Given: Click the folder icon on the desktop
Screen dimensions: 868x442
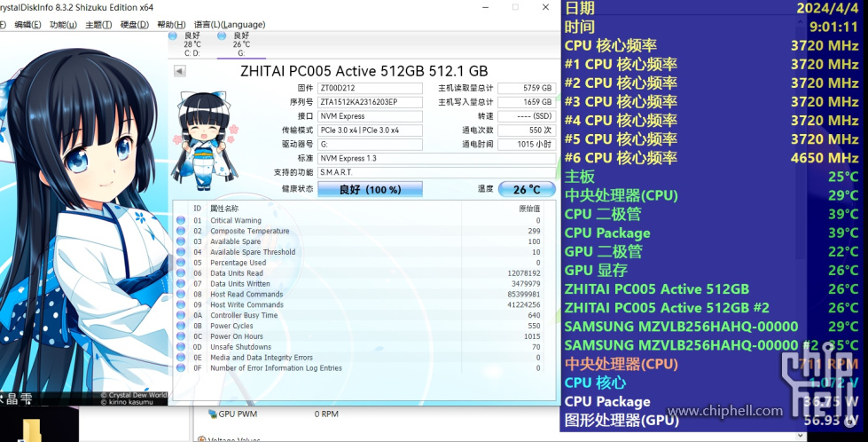Looking at the screenshot, I should point(32,430).
